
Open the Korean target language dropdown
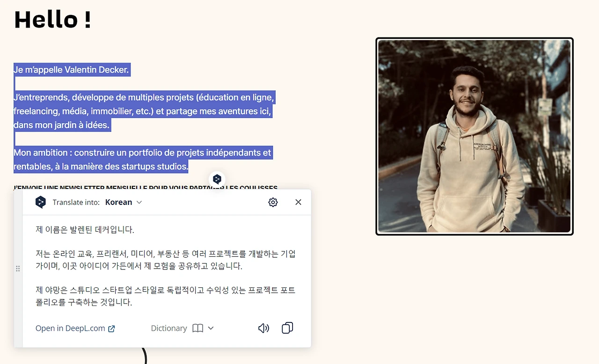(124, 202)
